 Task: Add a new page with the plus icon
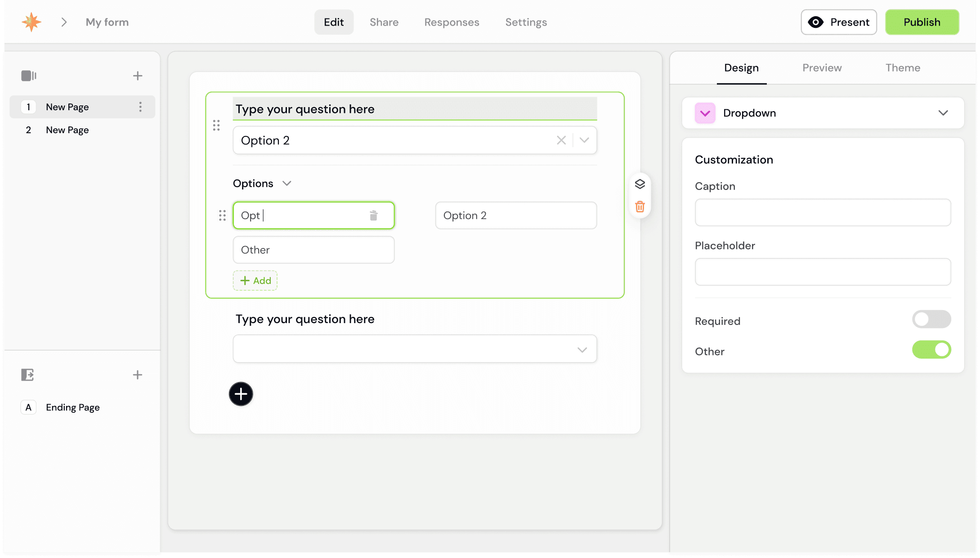[138, 75]
